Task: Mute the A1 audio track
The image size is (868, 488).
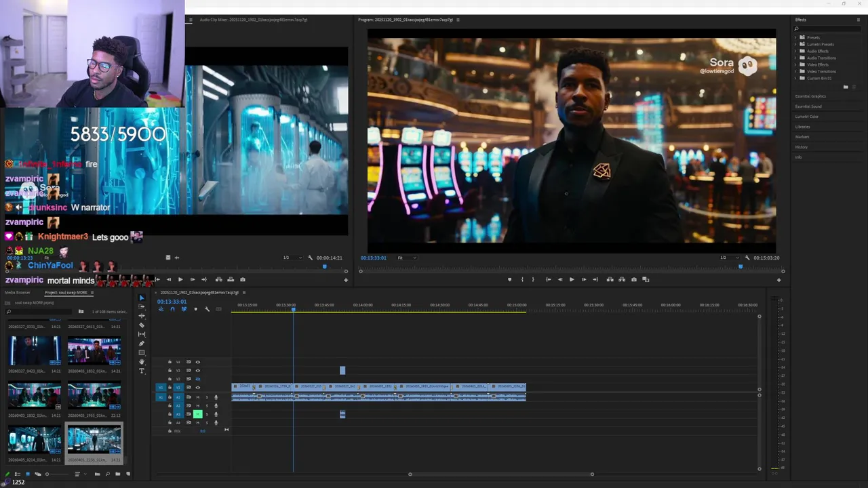Action: [198, 397]
